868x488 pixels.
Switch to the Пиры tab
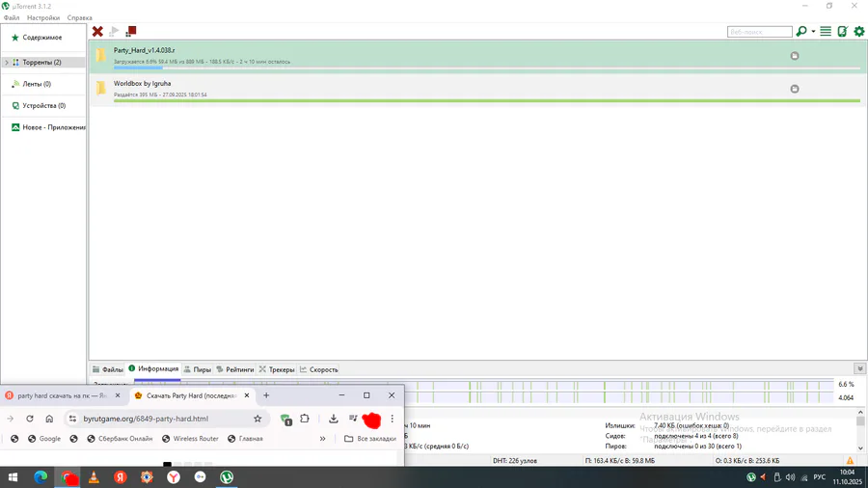(198, 369)
